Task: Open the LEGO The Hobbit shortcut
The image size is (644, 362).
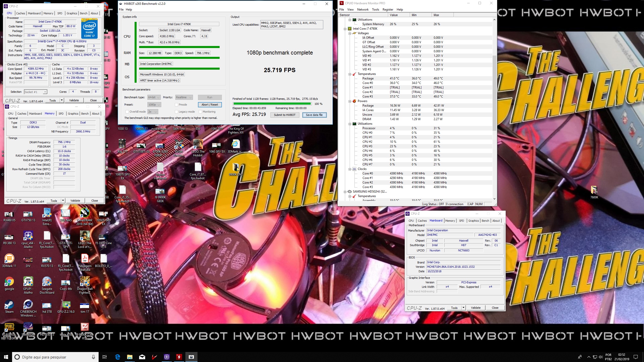Action: (x=198, y=148)
